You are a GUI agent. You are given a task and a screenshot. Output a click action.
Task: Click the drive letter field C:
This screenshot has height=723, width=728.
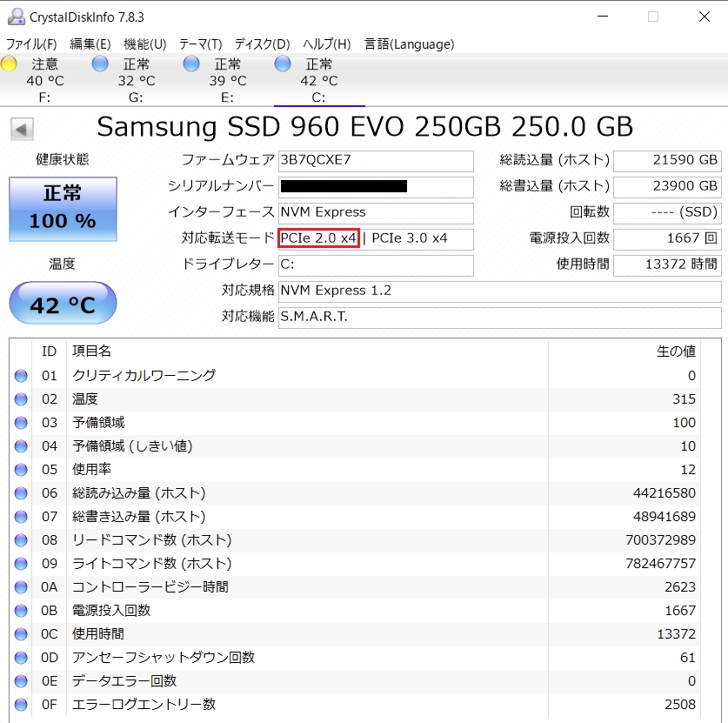tap(376, 265)
